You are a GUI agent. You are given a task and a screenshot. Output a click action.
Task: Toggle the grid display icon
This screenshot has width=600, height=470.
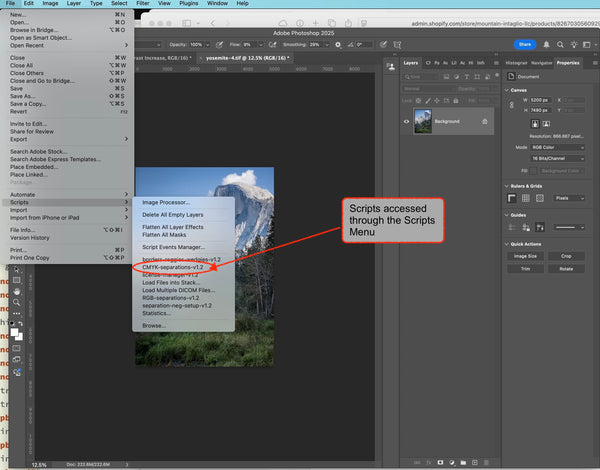click(x=526, y=198)
